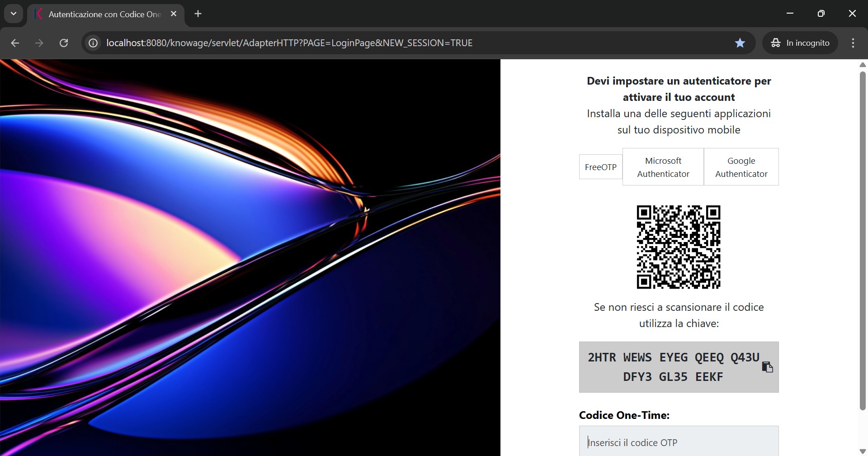Focus the Inserisci il codice OTP field
Image resolution: width=868 pixels, height=456 pixels.
(x=679, y=442)
